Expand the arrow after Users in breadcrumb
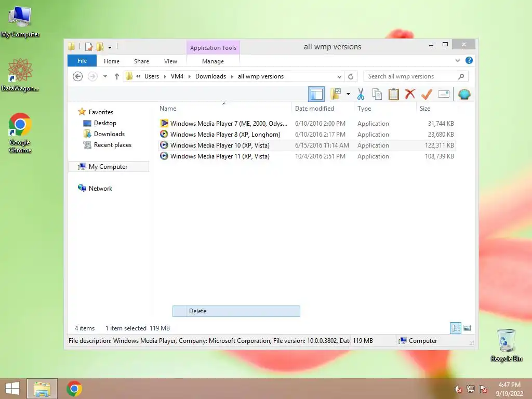 165,77
